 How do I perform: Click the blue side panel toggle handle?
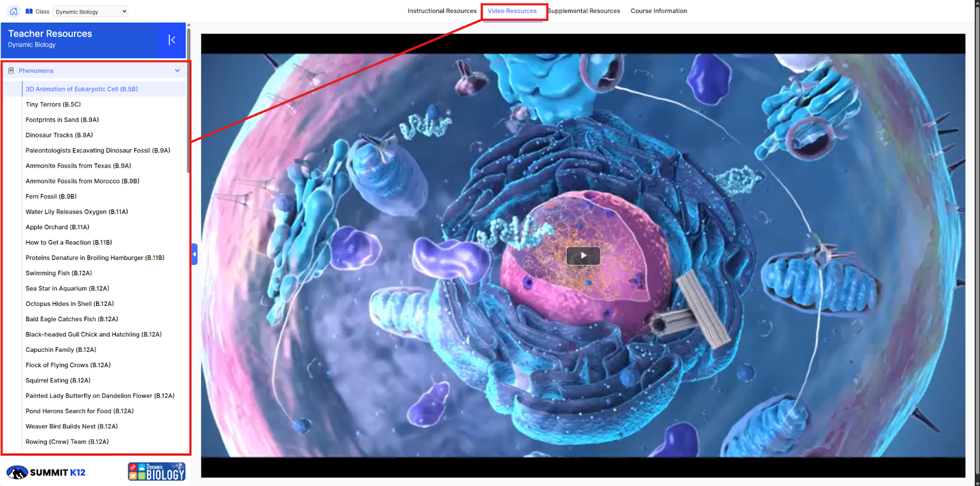195,254
